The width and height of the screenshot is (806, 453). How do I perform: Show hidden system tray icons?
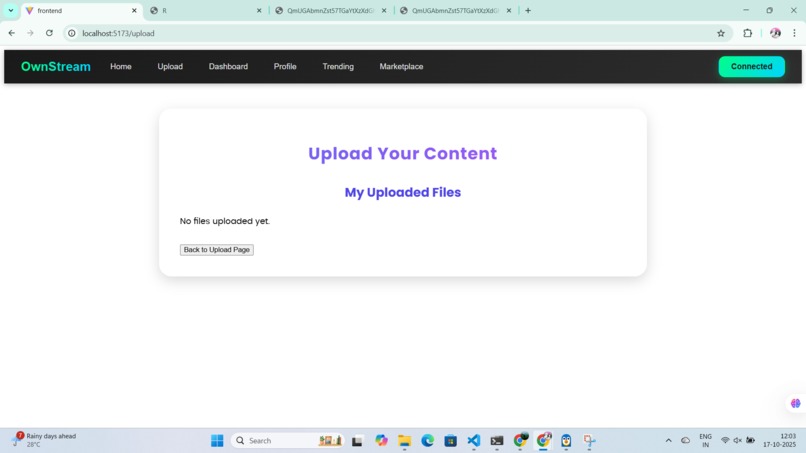[x=668, y=441]
